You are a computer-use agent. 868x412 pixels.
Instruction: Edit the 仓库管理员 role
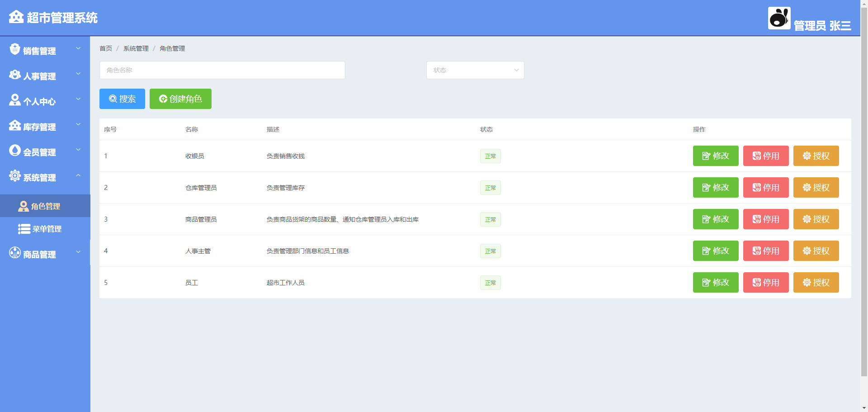click(716, 187)
